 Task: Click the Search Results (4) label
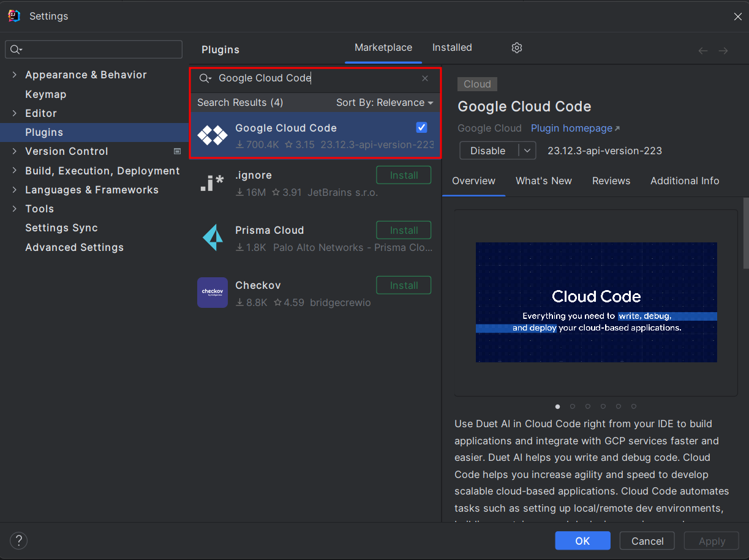240,103
